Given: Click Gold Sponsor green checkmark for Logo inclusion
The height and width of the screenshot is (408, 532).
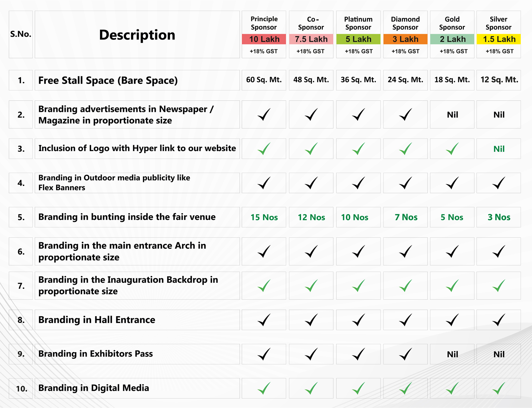Looking at the screenshot, I should coord(452,149).
